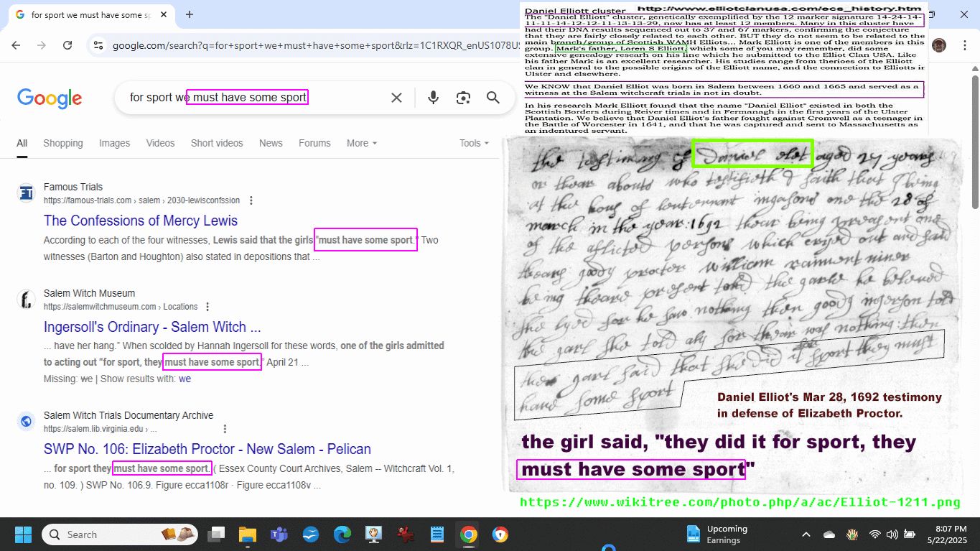Click the Google logo
The image size is (980, 551).
tap(50, 98)
